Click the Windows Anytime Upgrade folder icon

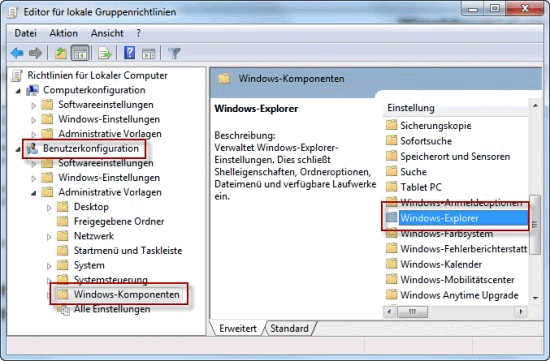391,295
